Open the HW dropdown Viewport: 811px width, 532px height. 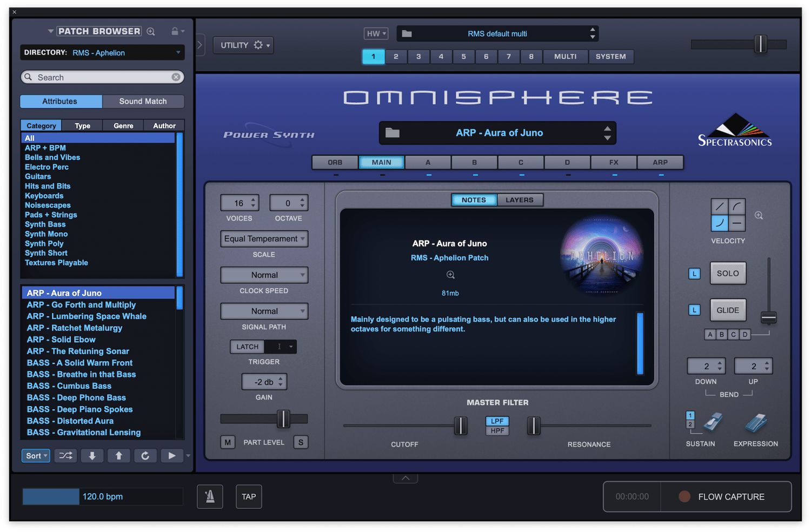pos(376,34)
